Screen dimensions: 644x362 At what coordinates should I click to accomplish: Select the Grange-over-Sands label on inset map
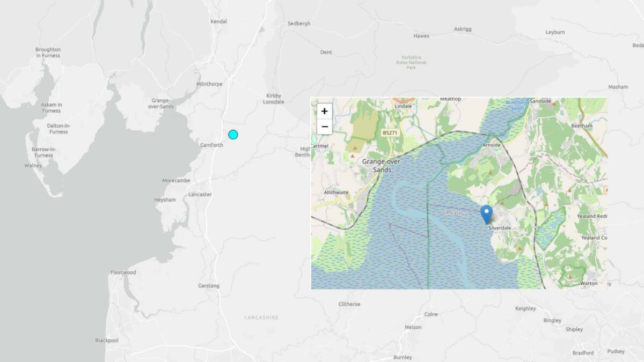382,166
